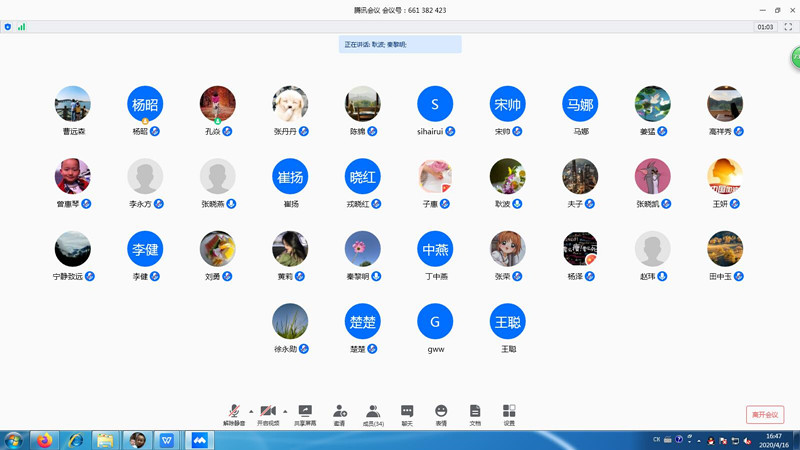Screen dimensions: 800x450
Task: Expand the video options arrow beside 开启视频
Action: click(285, 411)
